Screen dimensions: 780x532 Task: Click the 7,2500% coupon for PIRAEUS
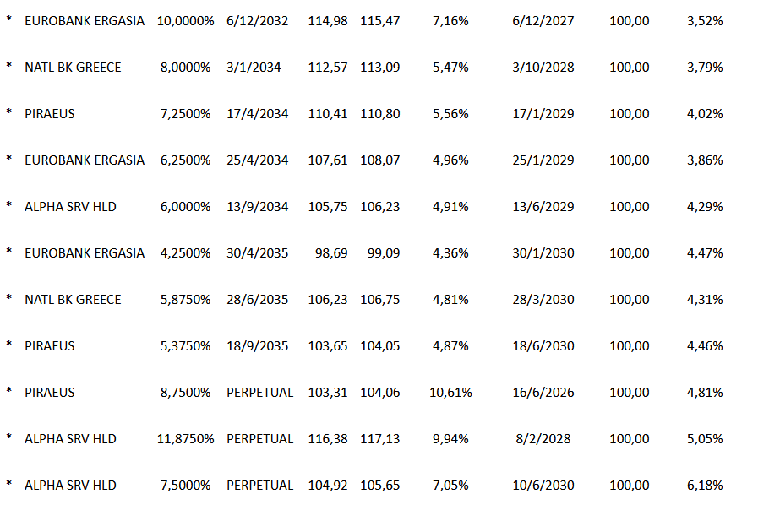pos(185,114)
